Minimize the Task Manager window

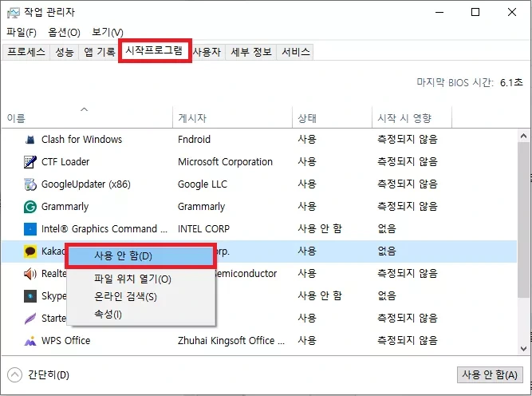439,13
